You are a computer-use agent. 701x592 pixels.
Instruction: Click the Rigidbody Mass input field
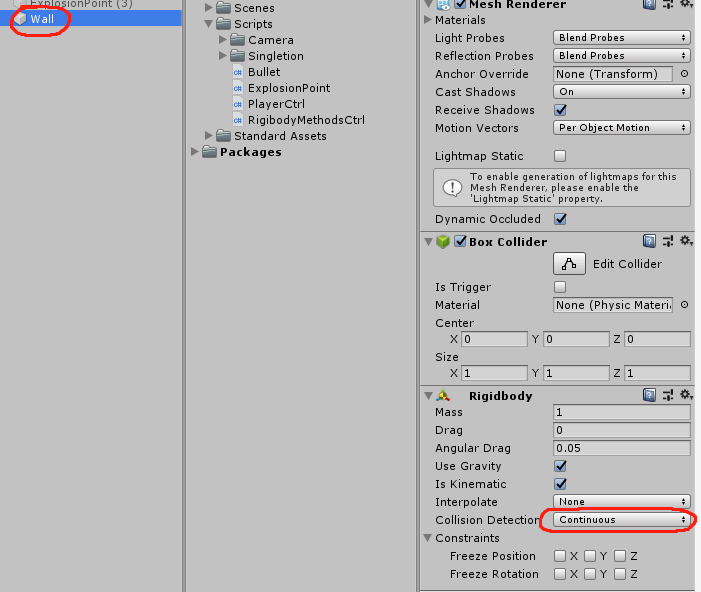point(621,412)
